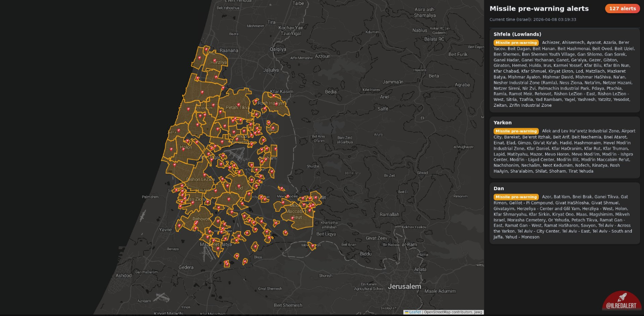
Task: Click the Qalqilya label on the map
Action: coord(278,49)
